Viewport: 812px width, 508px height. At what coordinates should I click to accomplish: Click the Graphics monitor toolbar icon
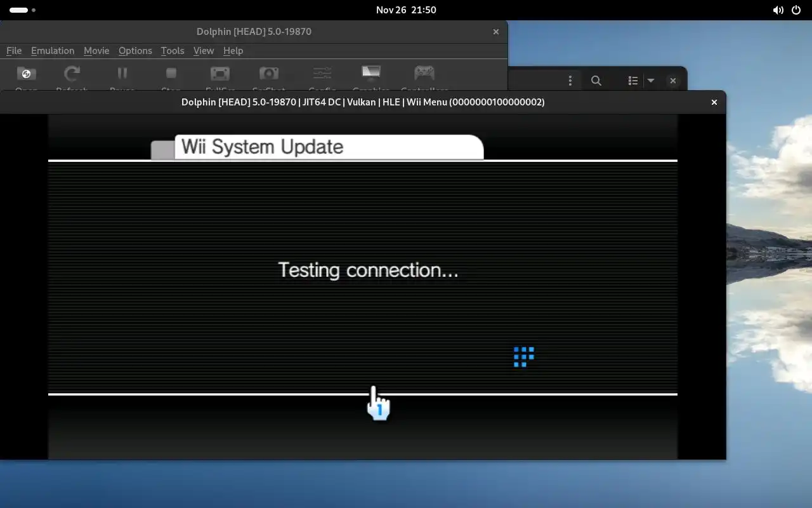click(x=371, y=72)
